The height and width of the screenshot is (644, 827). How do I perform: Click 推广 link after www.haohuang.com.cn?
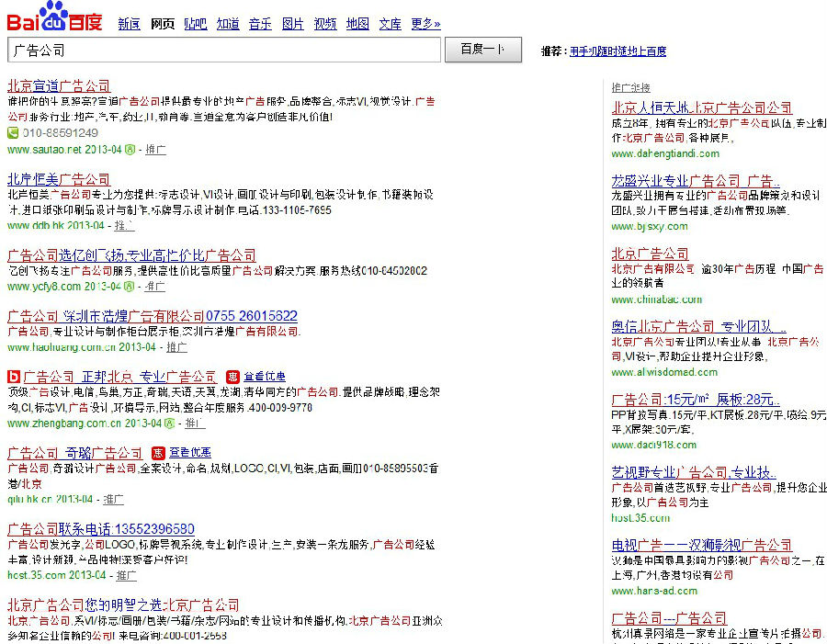click(176, 347)
